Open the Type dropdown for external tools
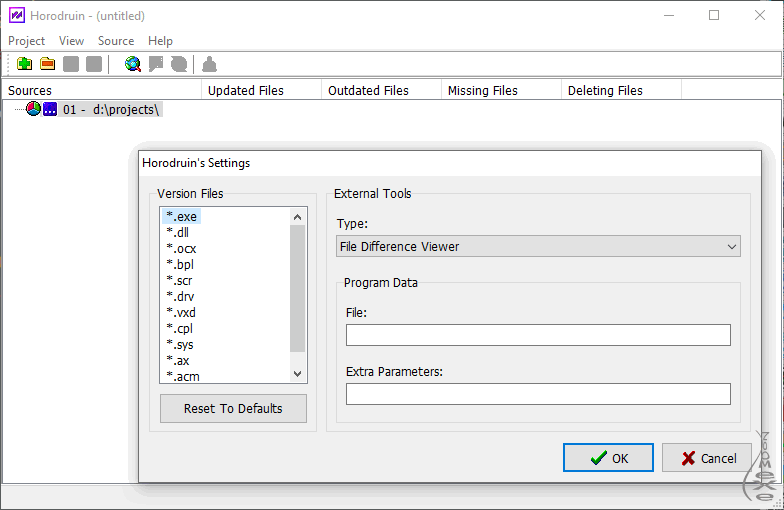This screenshot has height=510, width=784. click(x=538, y=246)
